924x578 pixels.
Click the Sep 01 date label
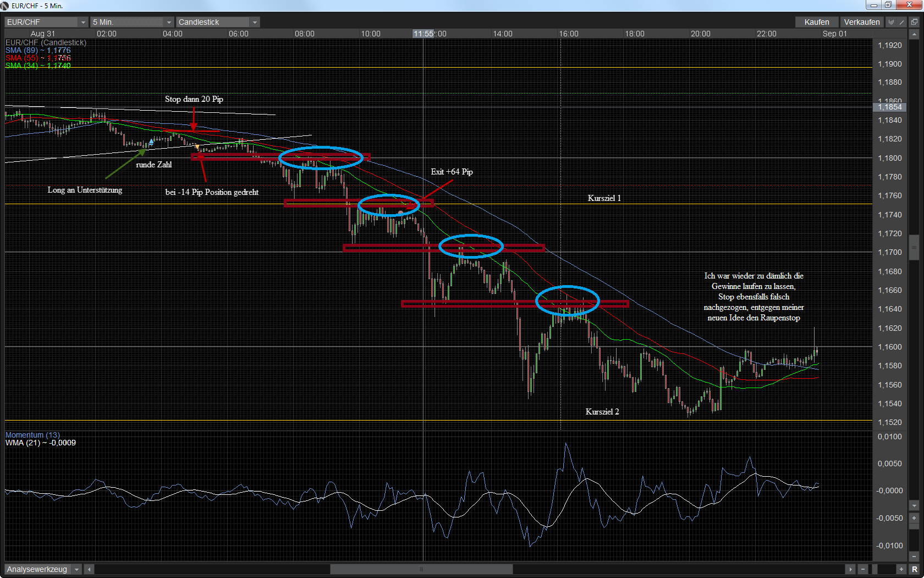[x=835, y=34]
